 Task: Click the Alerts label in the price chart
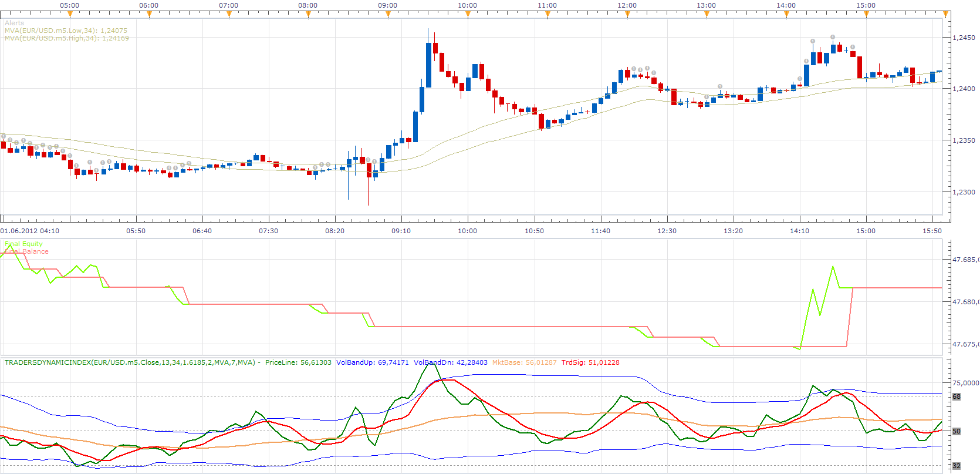[x=15, y=23]
